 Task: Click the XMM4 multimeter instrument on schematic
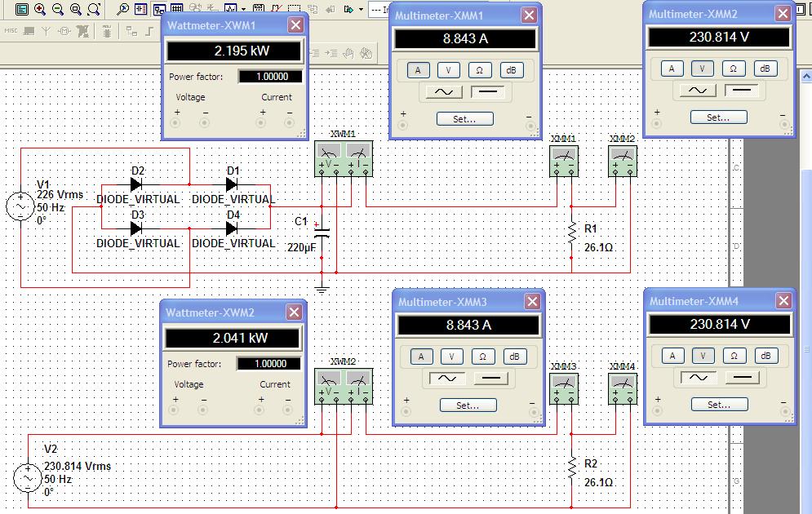tap(623, 388)
